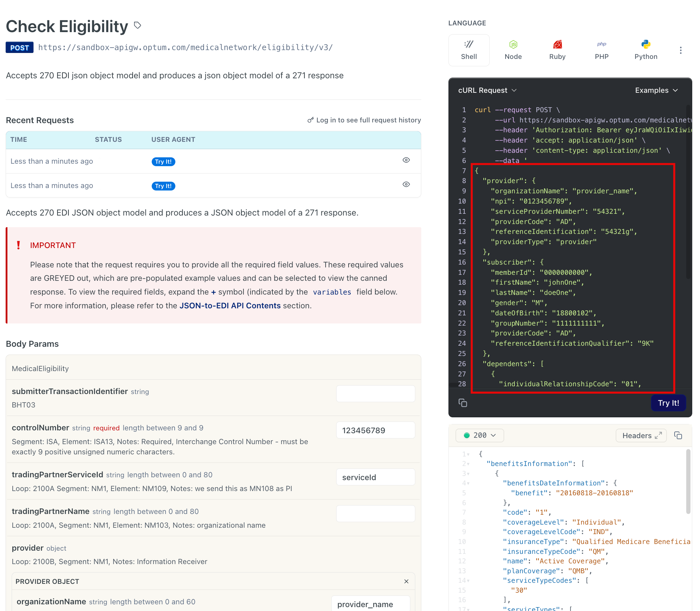700x611 pixels.
Task: Expand the response Headers view
Action: 641,436
